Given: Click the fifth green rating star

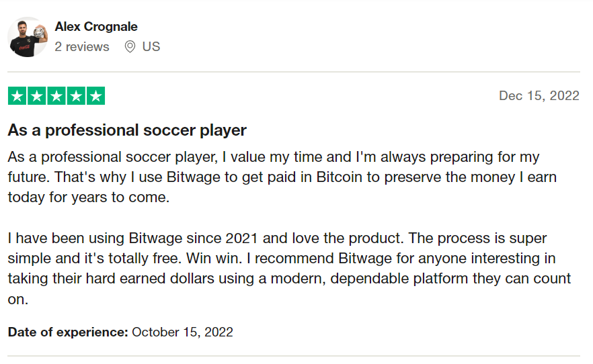Looking at the screenshot, I should point(95,96).
